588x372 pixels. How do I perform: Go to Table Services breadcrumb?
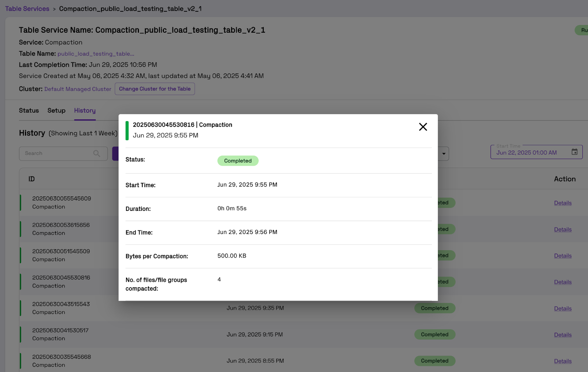tap(27, 8)
